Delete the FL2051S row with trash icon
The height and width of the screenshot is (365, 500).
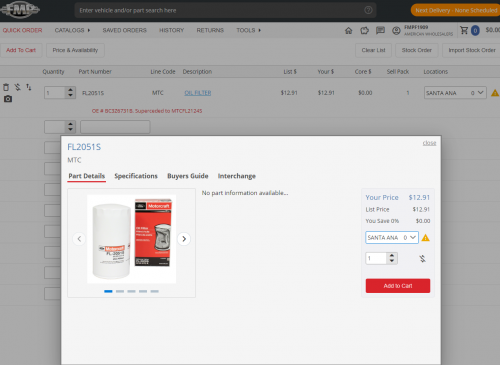click(x=6, y=87)
